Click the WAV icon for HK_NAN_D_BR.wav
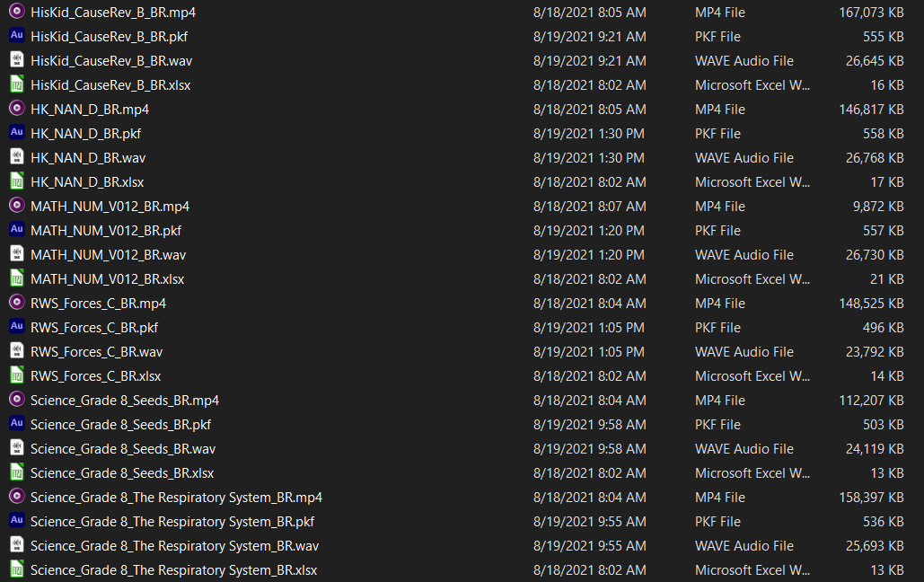The image size is (924, 582). tap(16, 157)
